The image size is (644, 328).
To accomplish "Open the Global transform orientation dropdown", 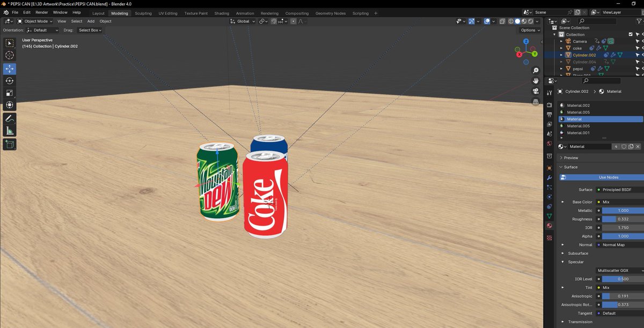I will coord(243,21).
